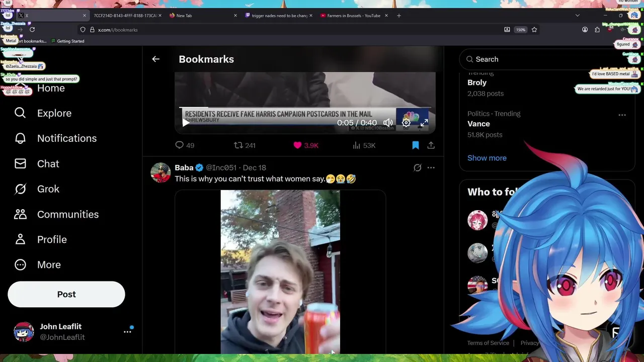Open @Inc051 handle link
The width and height of the screenshot is (644, 362).
pyautogui.click(x=221, y=167)
